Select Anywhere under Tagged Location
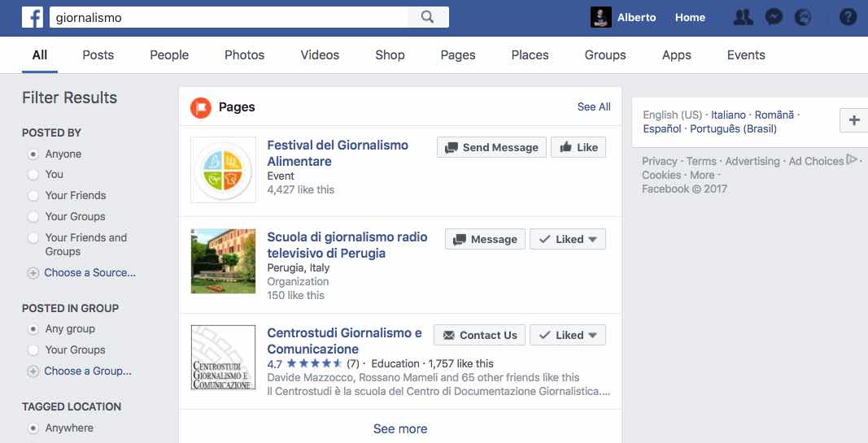This screenshot has height=443, width=868. pos(33,428)
